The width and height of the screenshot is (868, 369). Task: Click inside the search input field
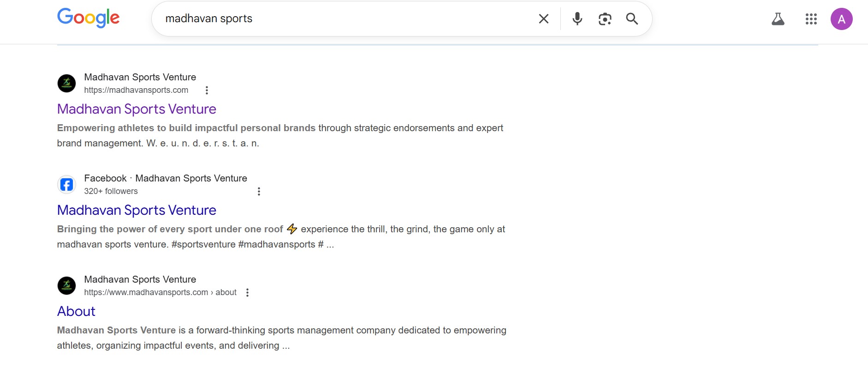pyautogui.click(x=323, y=19)
